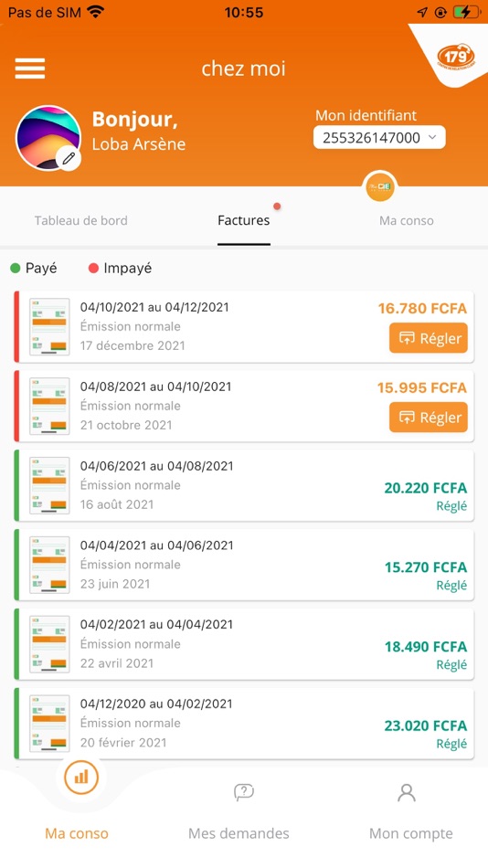
Task: Tap the CIE logo badge
Action: (x=380, y=187)
